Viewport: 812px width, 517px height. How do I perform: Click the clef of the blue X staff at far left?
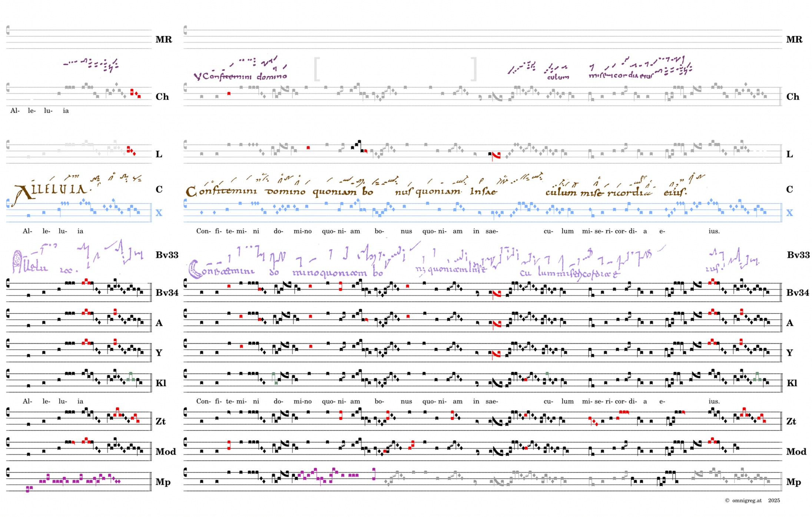pyautogui.click(x=8, y=204)
